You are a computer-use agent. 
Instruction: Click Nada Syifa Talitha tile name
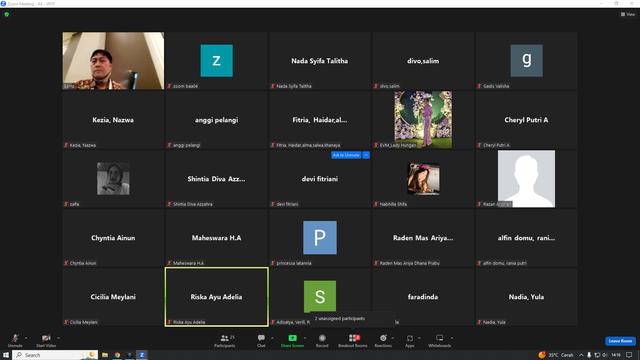(320, 61)
